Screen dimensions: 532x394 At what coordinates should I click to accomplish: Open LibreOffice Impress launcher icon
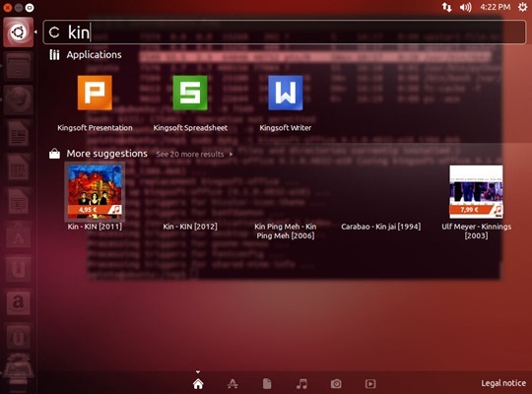click(19, 202)
